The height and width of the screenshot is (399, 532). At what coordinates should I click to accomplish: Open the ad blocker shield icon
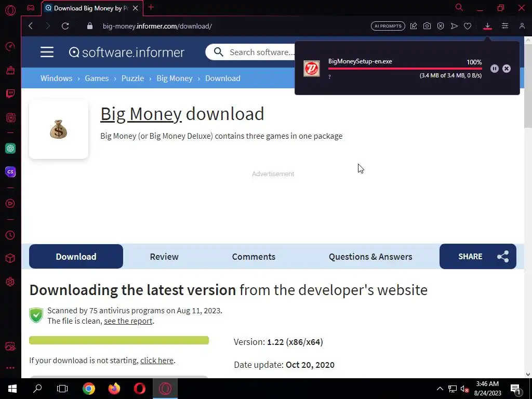[441, 26]
